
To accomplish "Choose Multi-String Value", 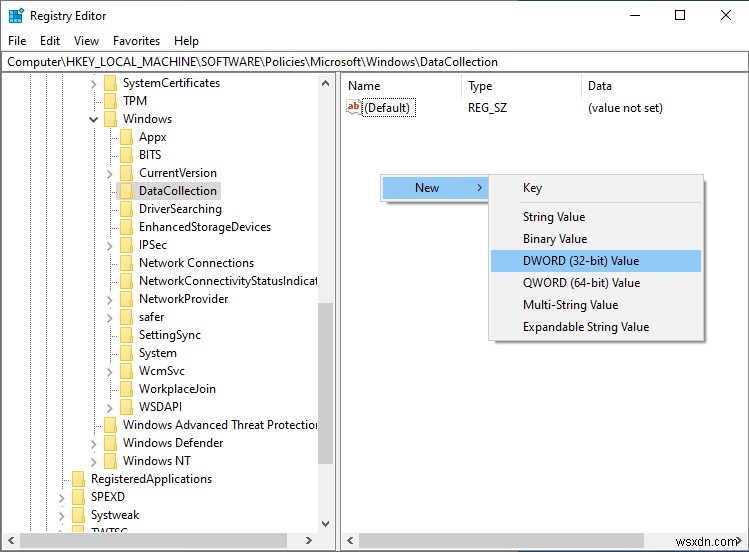I will [x=596, y=305].
